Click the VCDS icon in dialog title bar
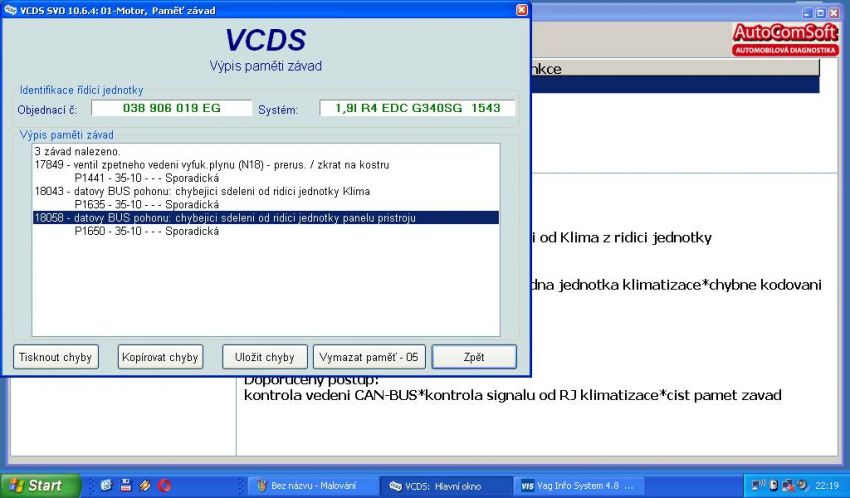Image resolution: width=850 pixels, height=498 pixels. tap(10, 10)
